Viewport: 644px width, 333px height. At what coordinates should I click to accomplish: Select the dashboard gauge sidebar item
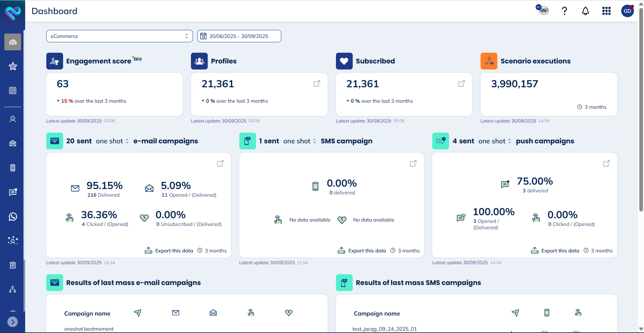13,42
